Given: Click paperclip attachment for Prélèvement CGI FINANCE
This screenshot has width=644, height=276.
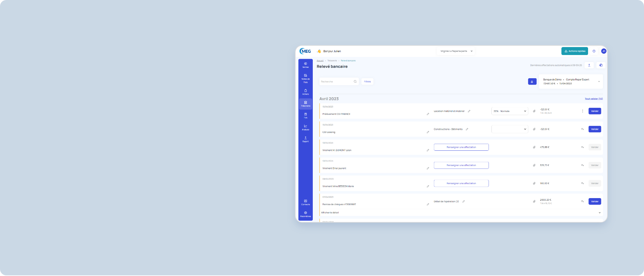Looking at the screenshot, I should pos(534,111).
